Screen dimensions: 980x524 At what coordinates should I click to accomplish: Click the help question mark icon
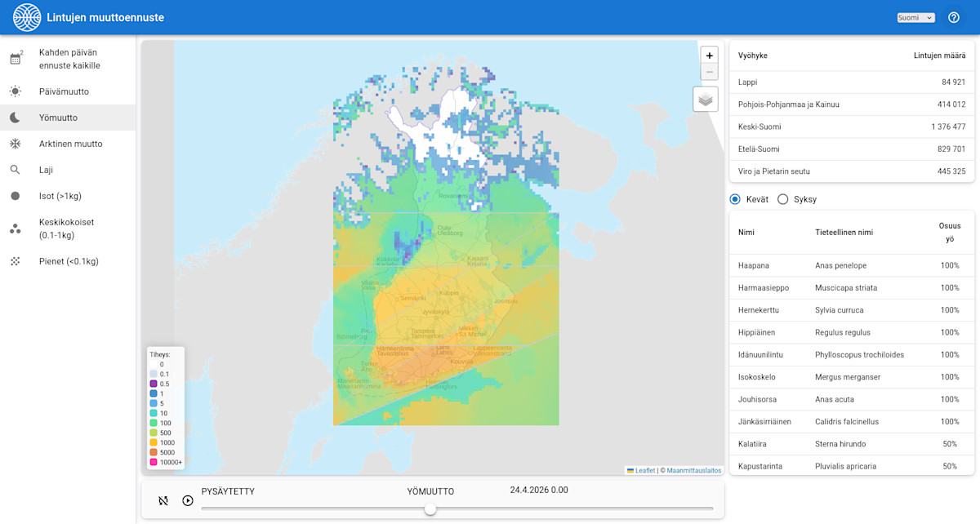click(953, 18)
